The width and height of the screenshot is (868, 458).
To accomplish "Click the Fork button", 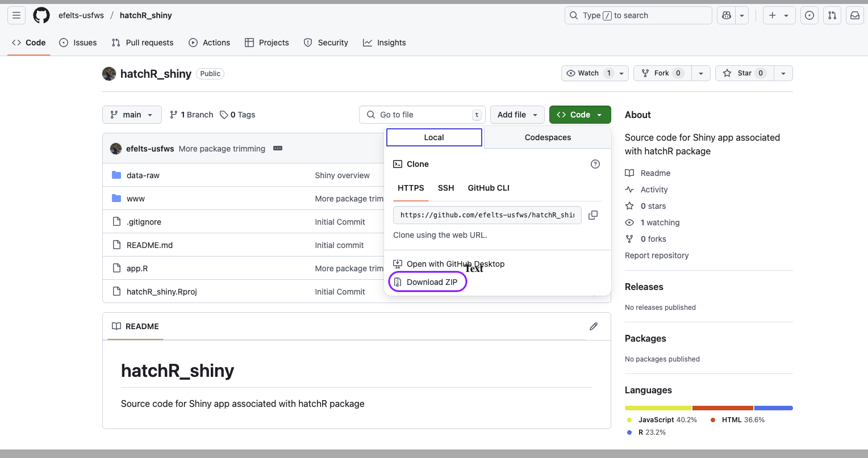I will pos(663,73).
